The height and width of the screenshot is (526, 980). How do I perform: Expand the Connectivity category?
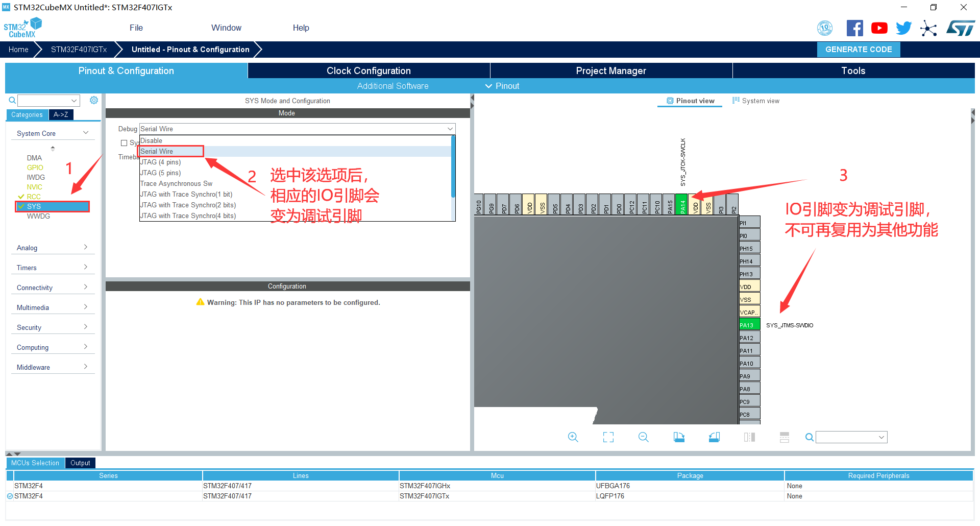coord(52,288)
